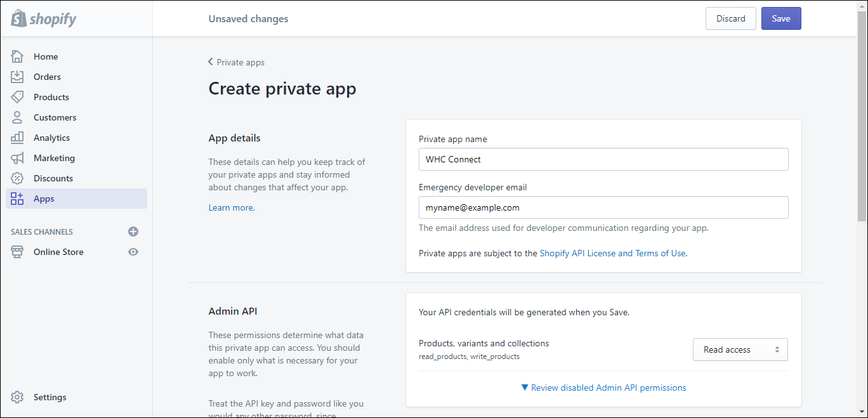The image size is (868, 418).
Task: Select the Home icon in sidebar
Action: click(x=17, y=56)
